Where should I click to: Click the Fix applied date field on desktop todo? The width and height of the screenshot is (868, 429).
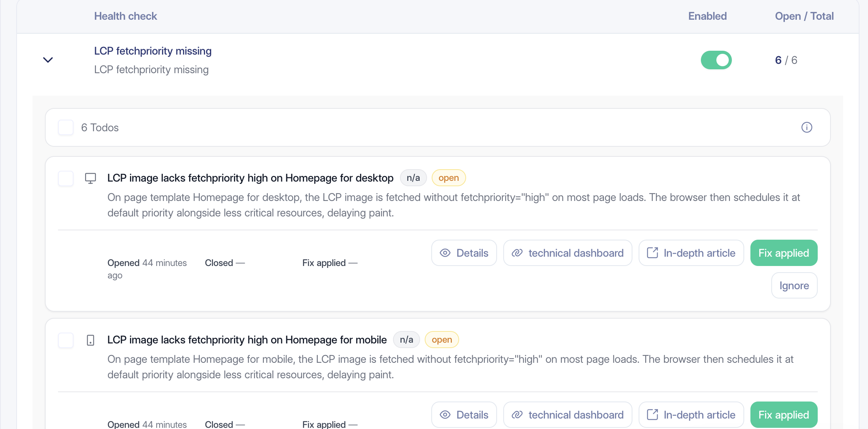click(330, 263)
